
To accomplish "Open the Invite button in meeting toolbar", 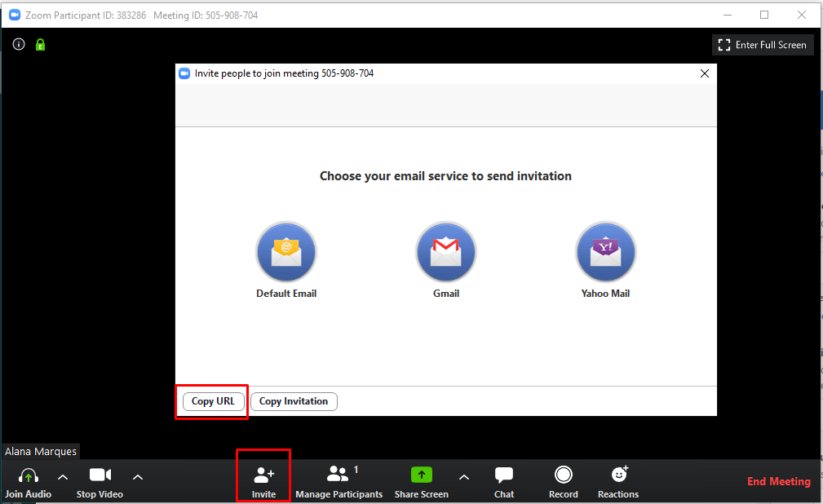I will (x=263, y=482).
